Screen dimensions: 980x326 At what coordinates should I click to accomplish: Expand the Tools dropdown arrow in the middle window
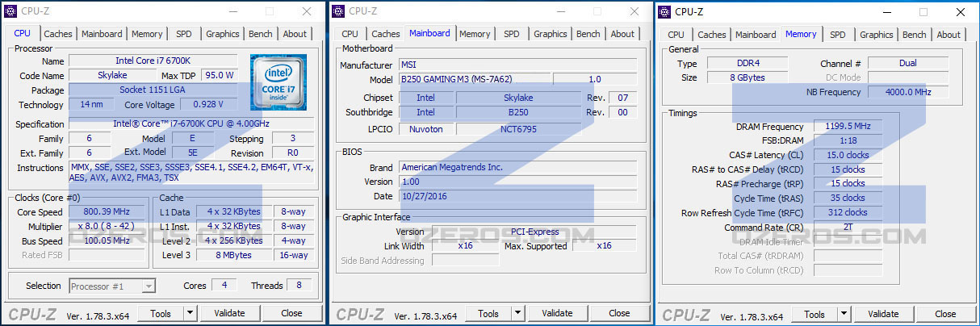pyautogui.click(x=517, y=313)
